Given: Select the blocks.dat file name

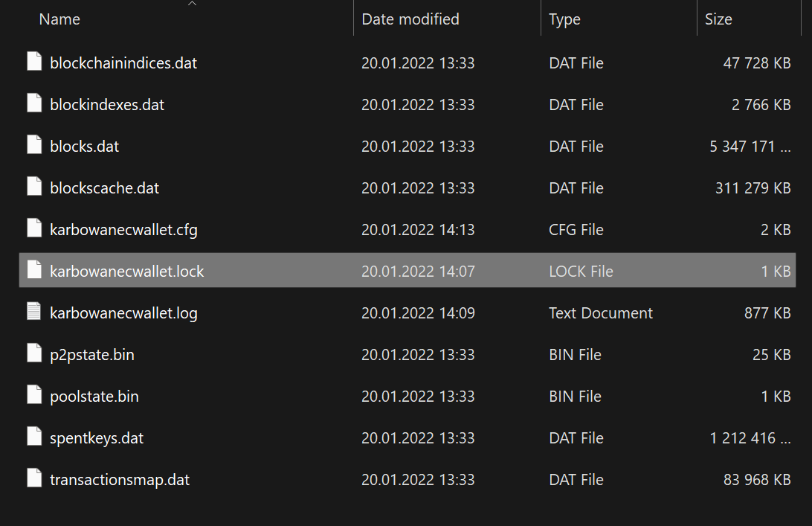Looking at the screenshot, I should pyautogui.click(x=85, y=147).
